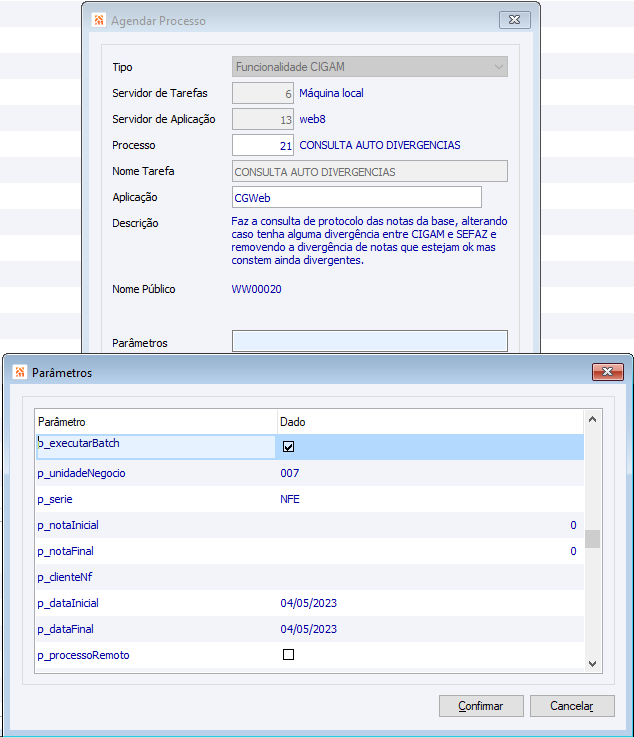Click the Máquina local text

tap(331, 93)
